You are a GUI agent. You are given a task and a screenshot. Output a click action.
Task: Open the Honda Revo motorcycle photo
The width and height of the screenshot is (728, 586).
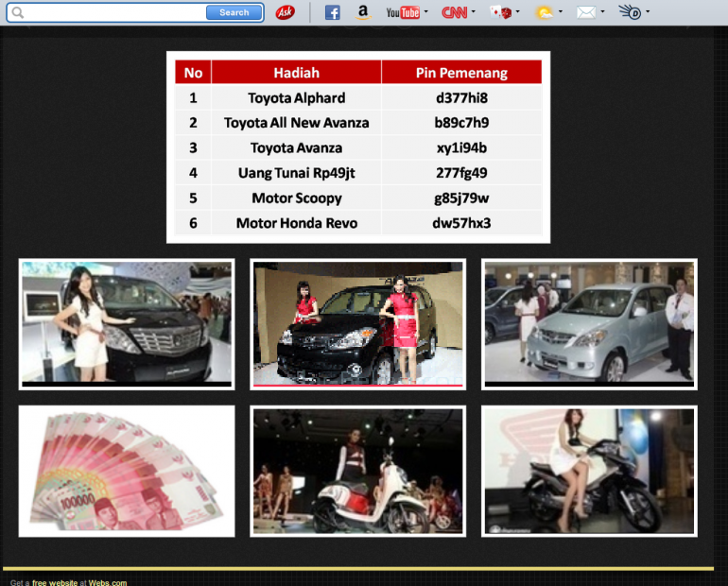[589, 472]
